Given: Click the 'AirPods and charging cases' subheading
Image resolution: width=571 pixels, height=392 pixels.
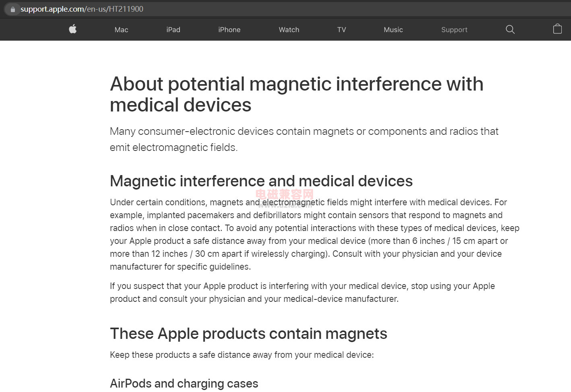Looking at the screenshot, I should tap(184, 384).
